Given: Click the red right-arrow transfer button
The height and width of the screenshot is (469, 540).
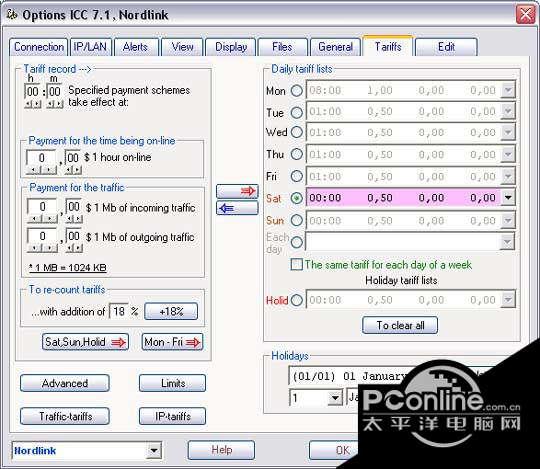Looking at the screenshot, I should [x=237, y=191].
